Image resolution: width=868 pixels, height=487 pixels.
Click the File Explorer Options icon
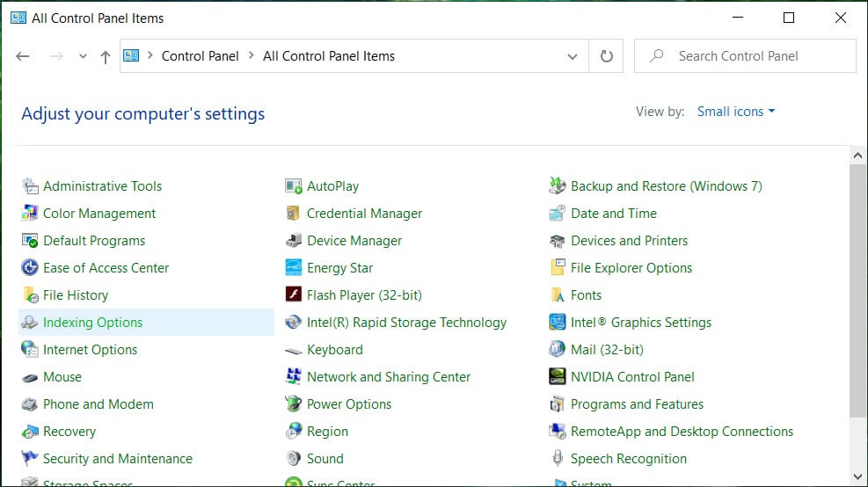click(x=558, y=267)
